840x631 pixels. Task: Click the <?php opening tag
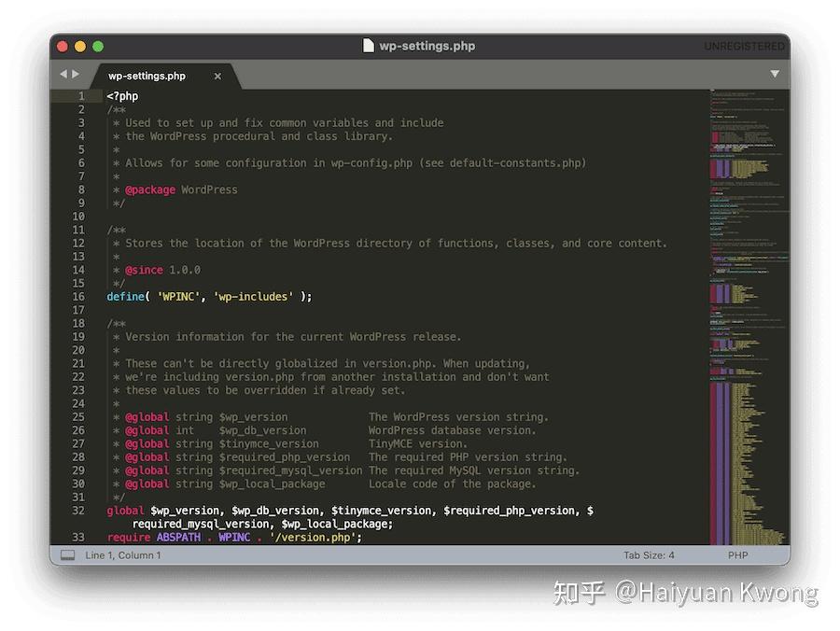click(122, 96)
